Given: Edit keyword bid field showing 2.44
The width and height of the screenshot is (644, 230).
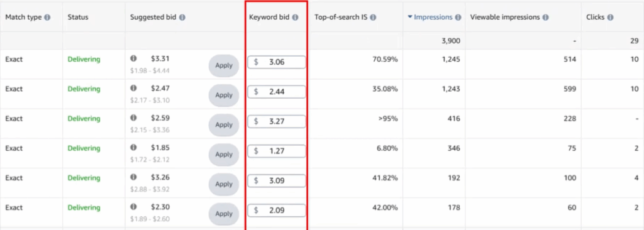Looking at the screenshot, I should point(277,92).
